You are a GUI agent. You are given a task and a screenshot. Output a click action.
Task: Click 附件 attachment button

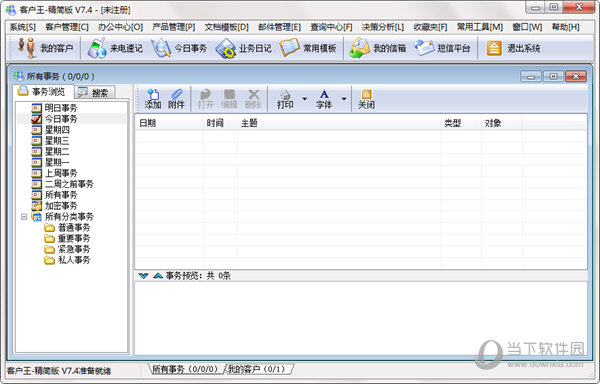[x=176, y=99]
